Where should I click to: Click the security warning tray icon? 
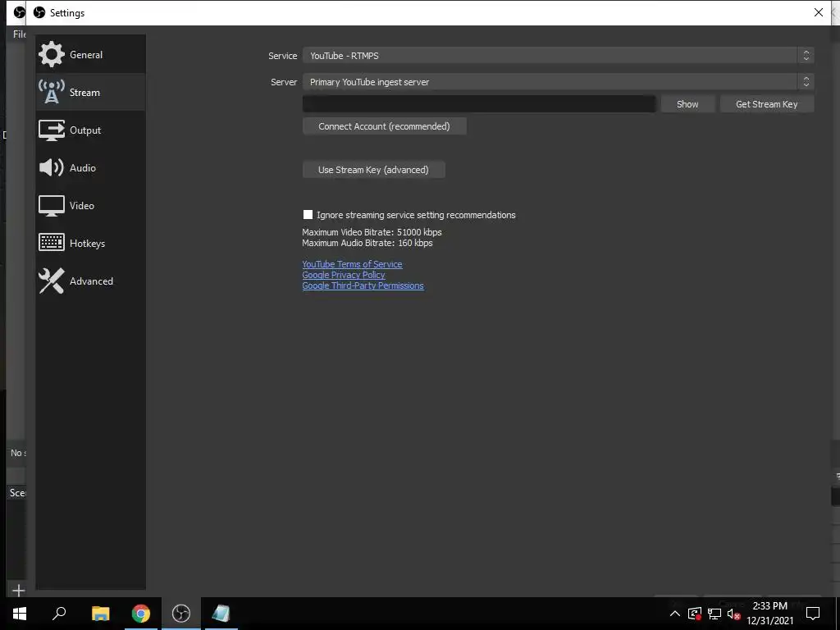[694, 614]
